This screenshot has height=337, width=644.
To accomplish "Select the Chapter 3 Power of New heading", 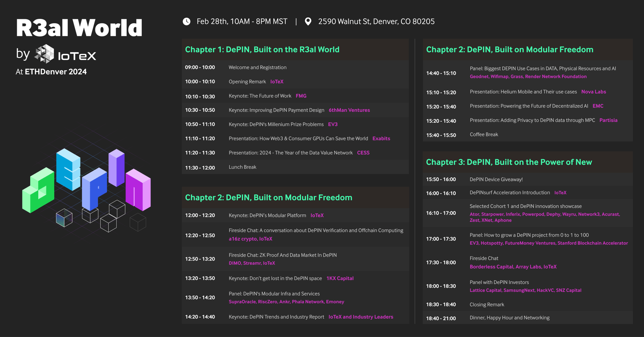I will click(509, 162).
